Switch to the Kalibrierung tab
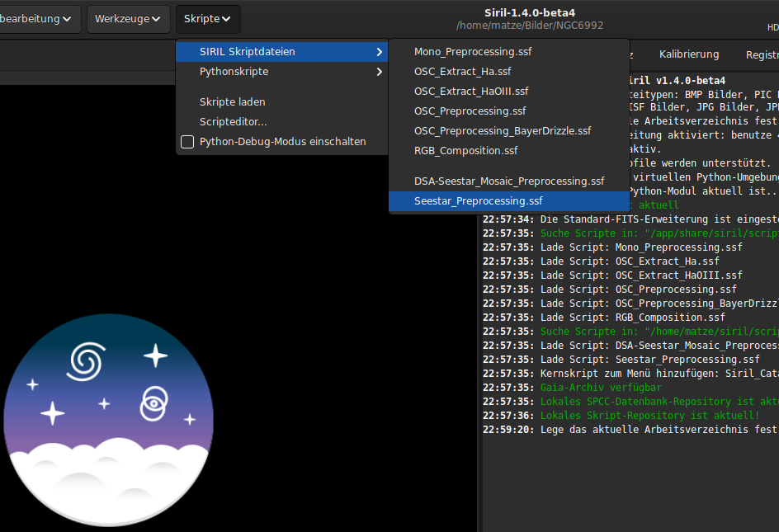The image size is (779, 532). click(689, 54)
